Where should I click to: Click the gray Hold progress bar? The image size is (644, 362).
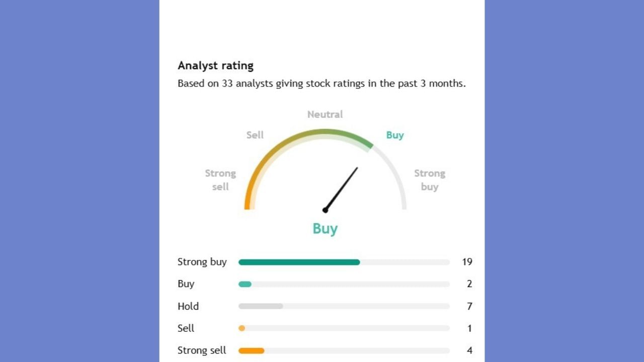tap(261, 306)
